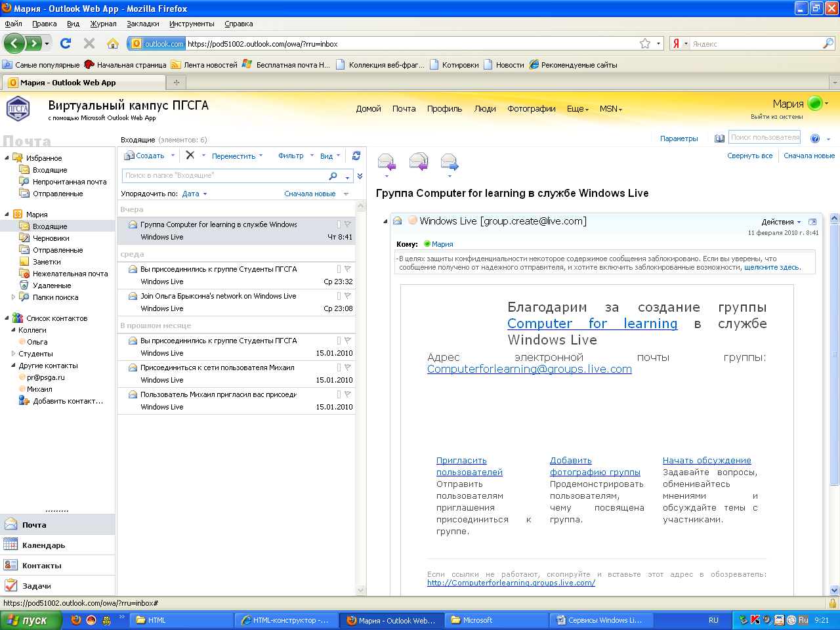Click Выйти из системы link
Screen dimensions: 840x630
tap(777, 117)
